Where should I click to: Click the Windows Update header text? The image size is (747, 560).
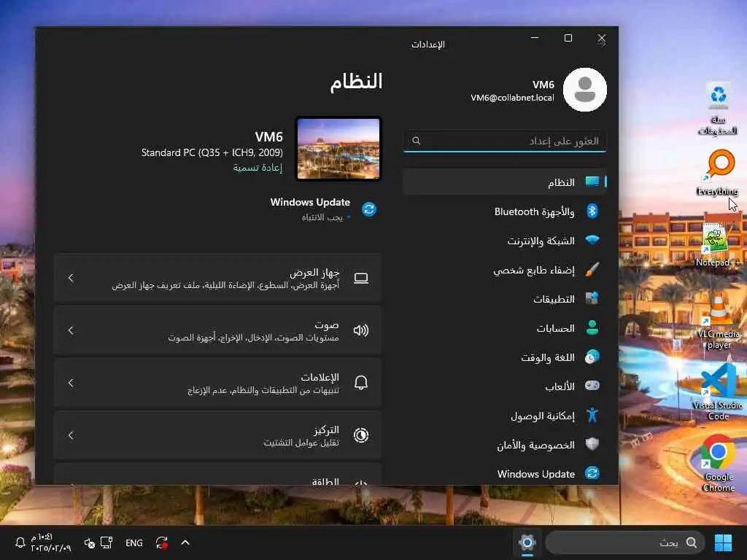(x=310, y=202)
